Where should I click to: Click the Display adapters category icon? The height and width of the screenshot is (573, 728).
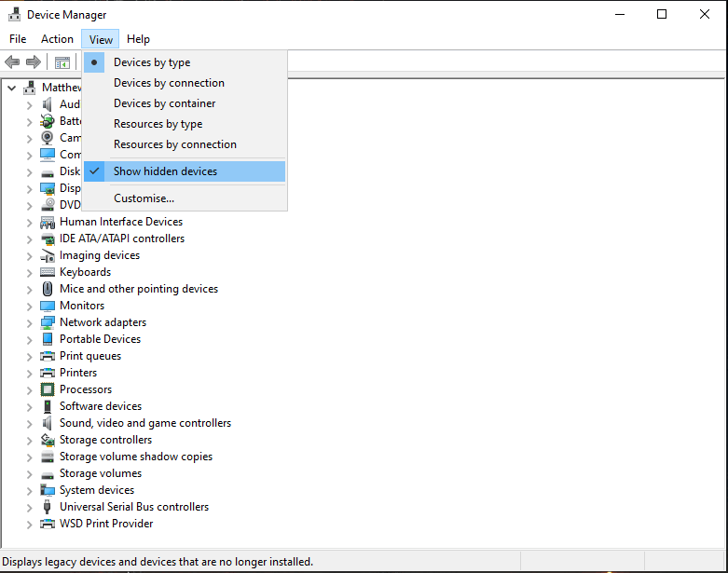pos(48,188)
